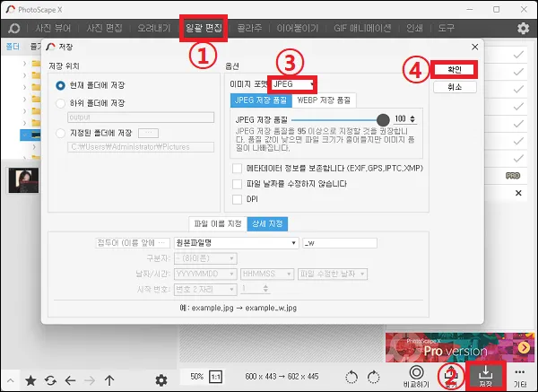538x392 pixels.
Task: Adjust the JPEG quality 100 stepper
Action: click(412, 118)
